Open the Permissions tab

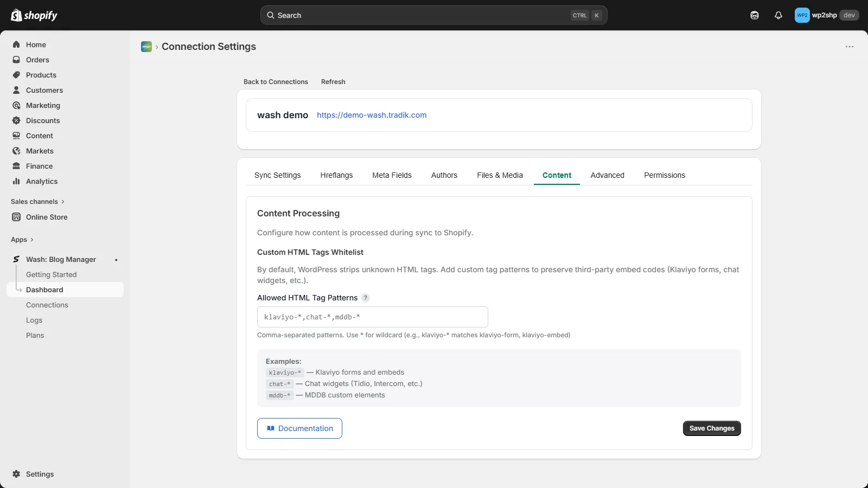665,175
